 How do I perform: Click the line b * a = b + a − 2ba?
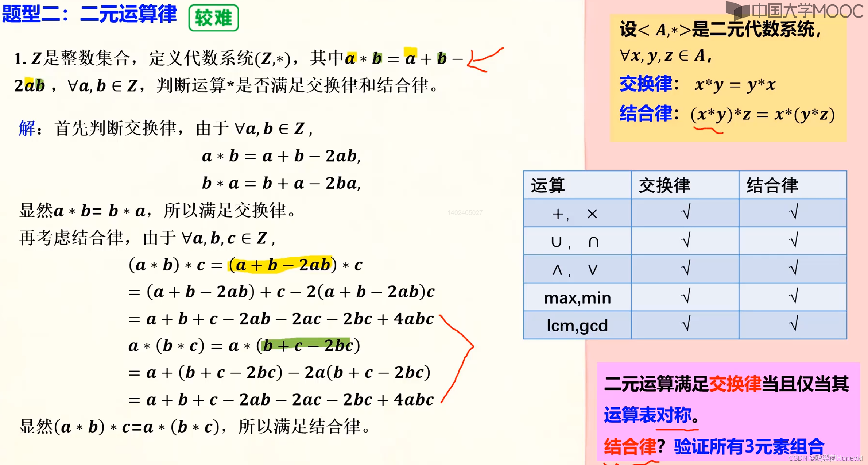[281, 183]
